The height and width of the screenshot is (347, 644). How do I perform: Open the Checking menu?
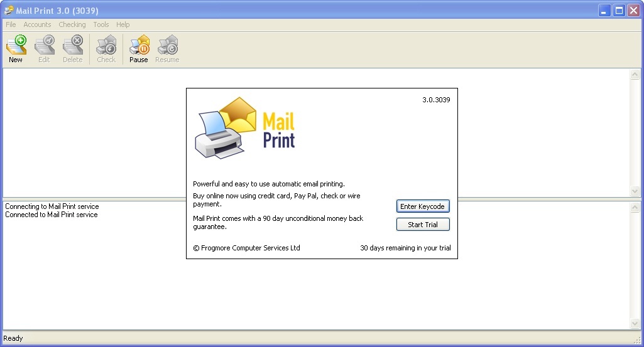click(72, 24)
